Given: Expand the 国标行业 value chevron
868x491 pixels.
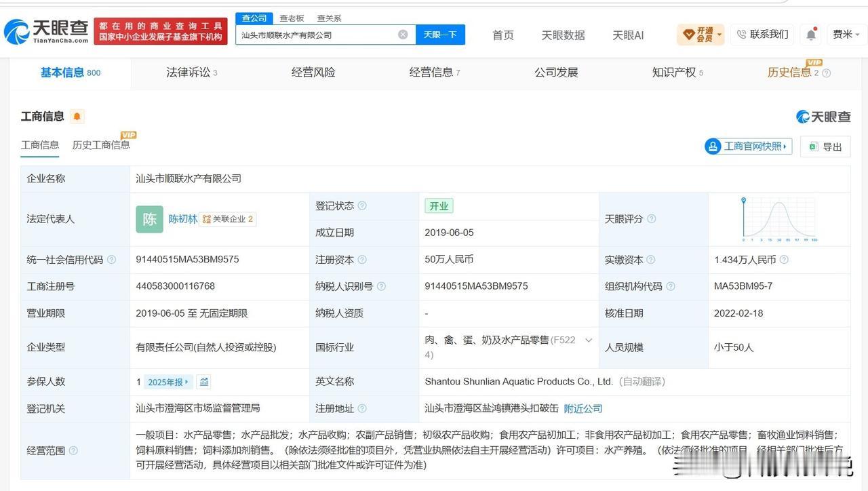Looking at the screenshot, I should (588, 340).
